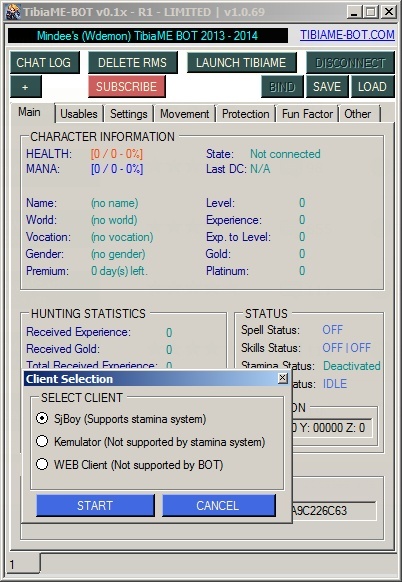Click the MANA value [0 / 0 - 0%]
The height and width of the screenshot is (582, 402).
tap(117, 169)
